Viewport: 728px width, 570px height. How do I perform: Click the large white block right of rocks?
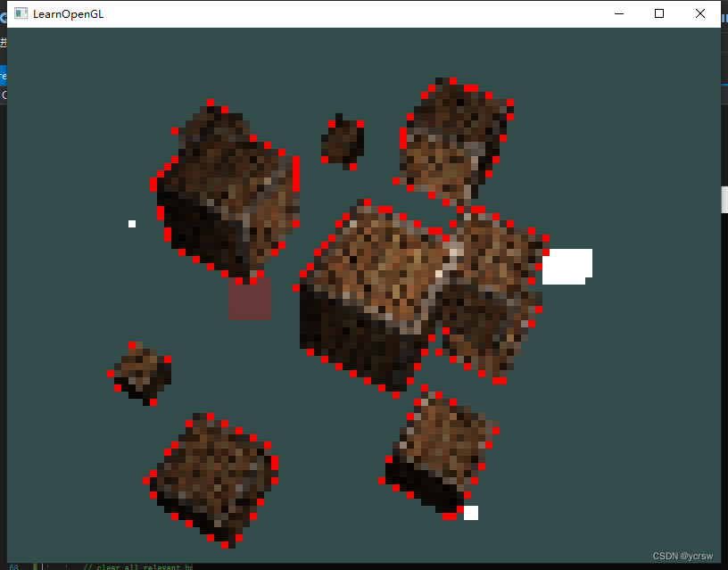point(567,267)
